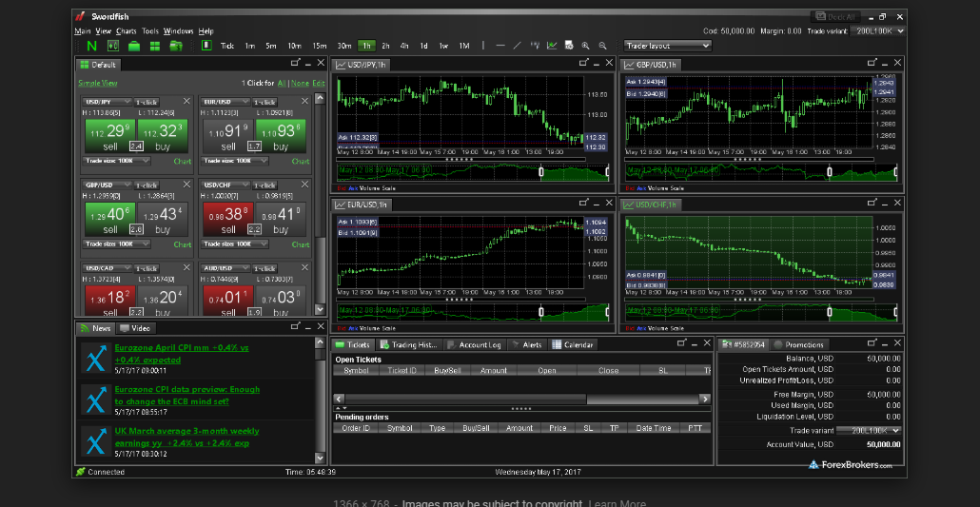Click Open Tickets horizontal scrollbar thumb
The height and width of the screenshot is (507, 980).
[x=465, y=399]
